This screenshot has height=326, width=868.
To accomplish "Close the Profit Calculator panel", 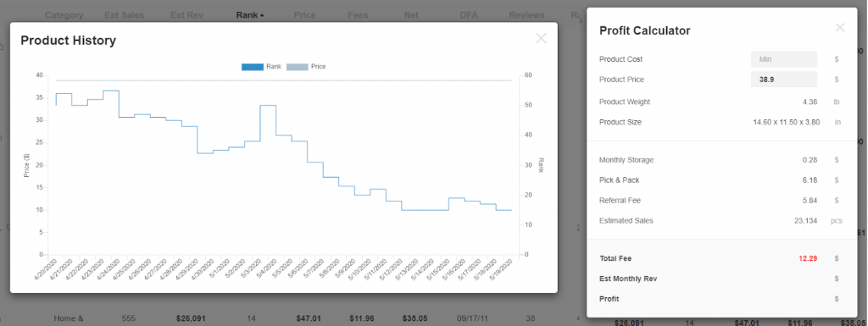I will [840, 28].
